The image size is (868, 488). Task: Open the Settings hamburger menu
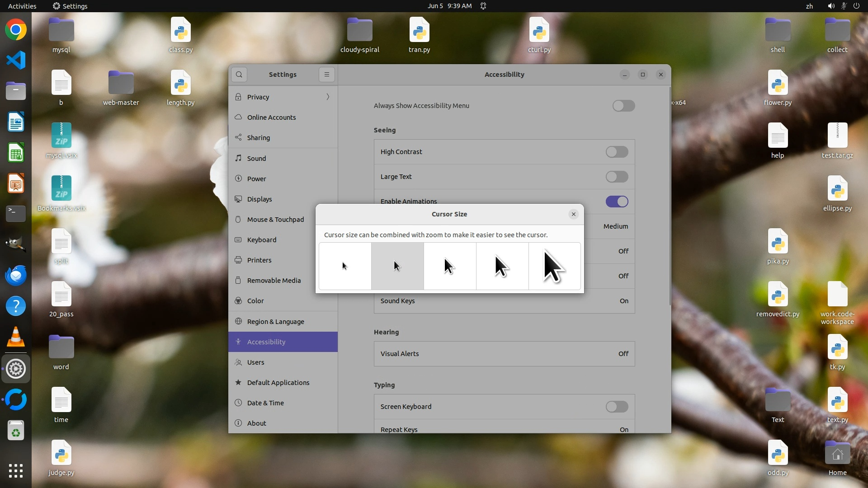pos(326,75)
